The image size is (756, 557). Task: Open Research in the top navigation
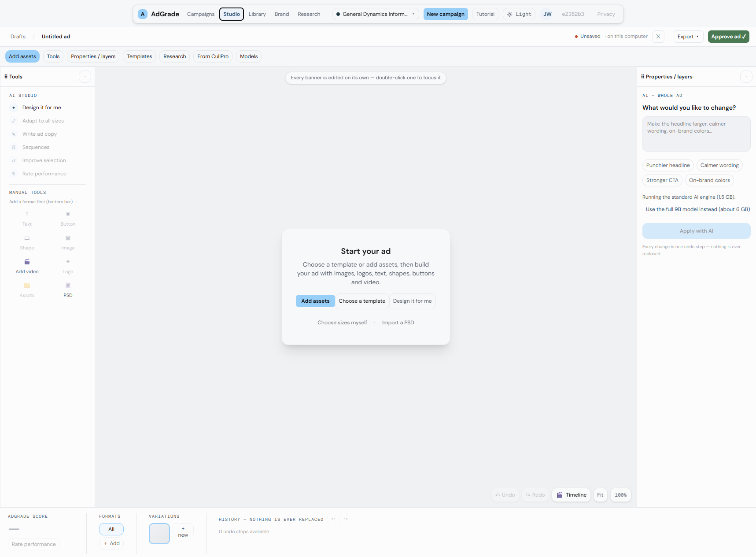click(x=309, y=14)
